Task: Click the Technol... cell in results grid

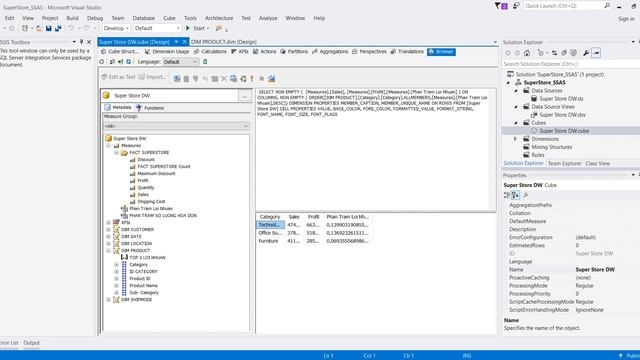Action: pyautogui.click(x=270, y=225)
